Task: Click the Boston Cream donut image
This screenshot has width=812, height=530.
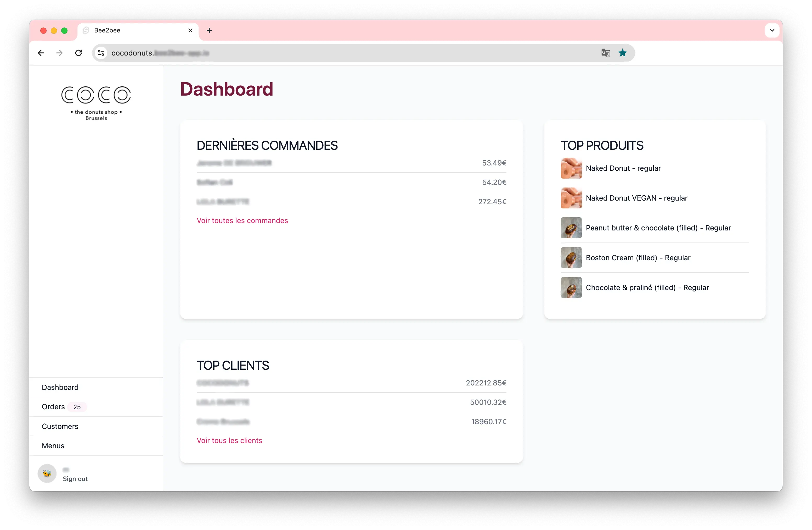Action: click(x=571, y=257)
